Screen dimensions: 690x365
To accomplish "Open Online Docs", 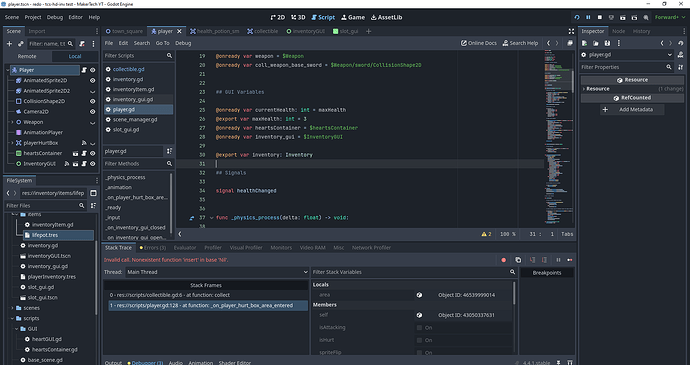I will (479, 43).
